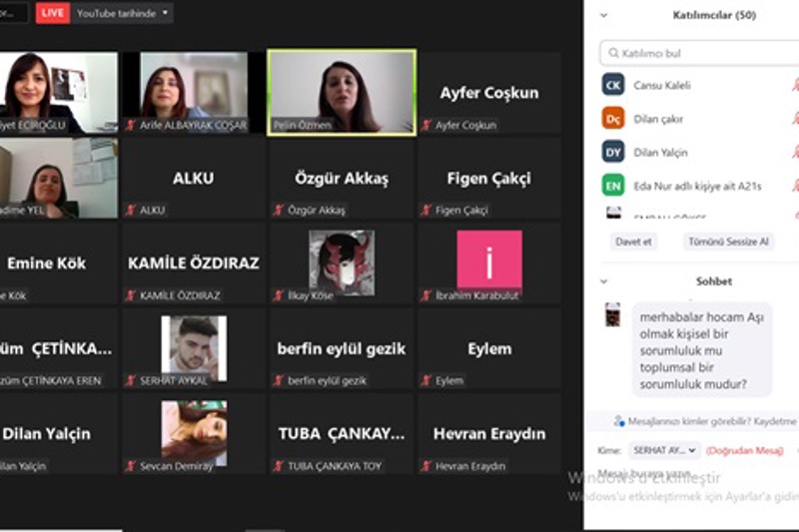799x532 pixels.
Task: Click the red LIVE indicator badge
Action: 52,13
